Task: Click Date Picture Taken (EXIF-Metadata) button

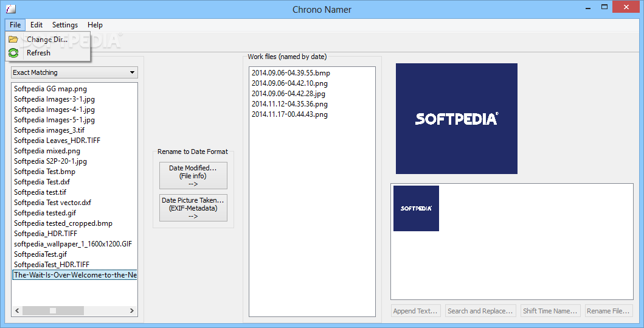Action: point(193,208)
